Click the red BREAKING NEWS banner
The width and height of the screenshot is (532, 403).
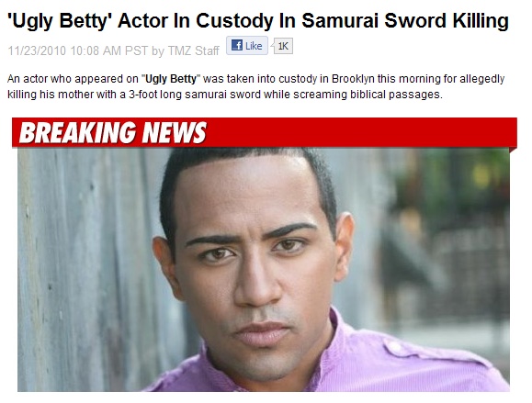[x=265, y=132]
